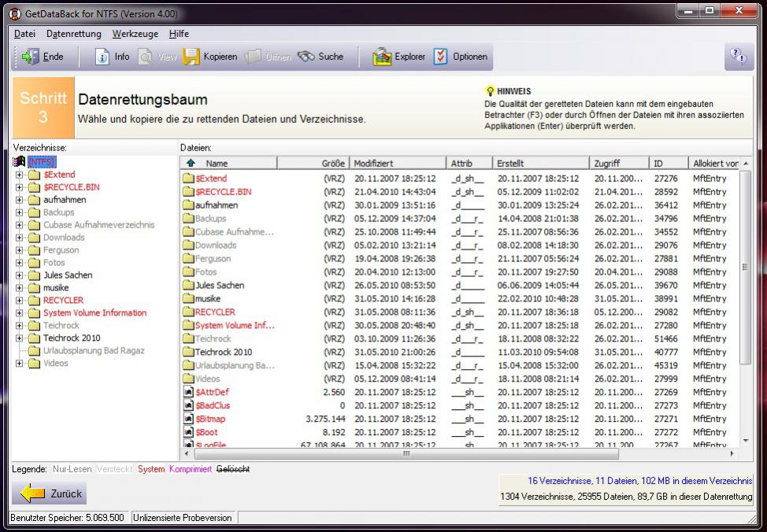Select musike in the directory tree
Screen dimensions: 767x532
[56, 288]
